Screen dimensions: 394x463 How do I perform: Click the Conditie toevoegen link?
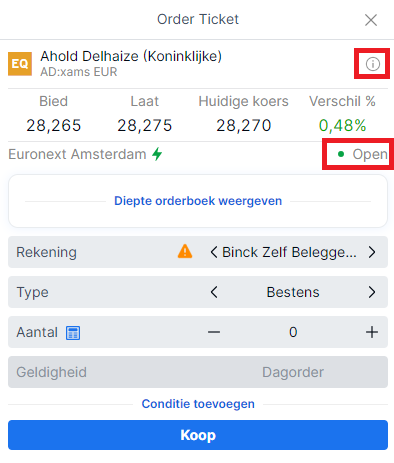(x=198, y=404)
